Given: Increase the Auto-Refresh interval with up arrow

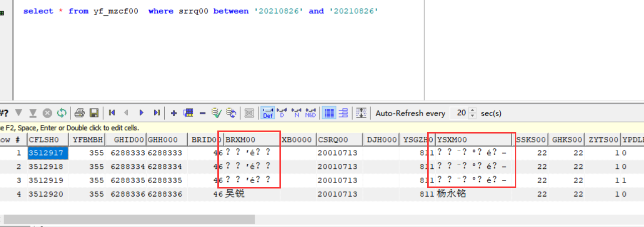Looking at the screenshot, I should 473,110.
